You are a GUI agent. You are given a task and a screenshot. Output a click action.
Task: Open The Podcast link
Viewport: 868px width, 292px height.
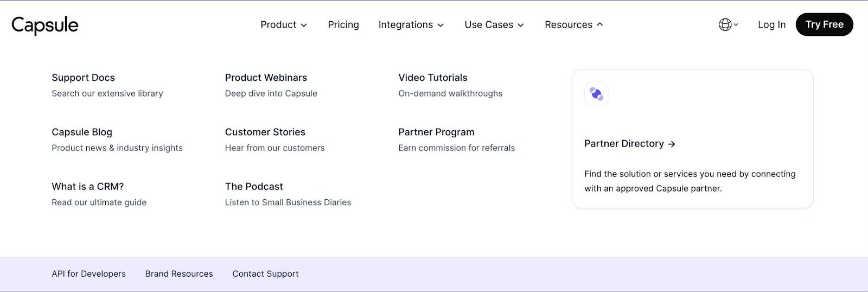[x=254, y=186]
